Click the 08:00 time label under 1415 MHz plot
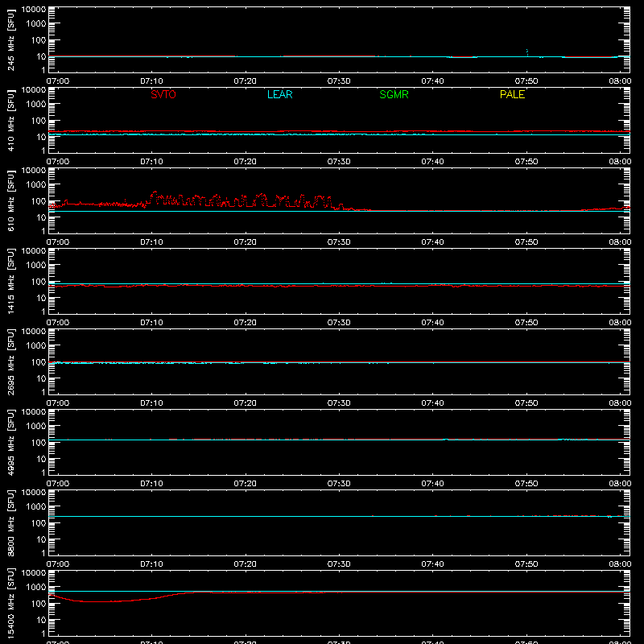644x644 pixels. pos(620,323)
